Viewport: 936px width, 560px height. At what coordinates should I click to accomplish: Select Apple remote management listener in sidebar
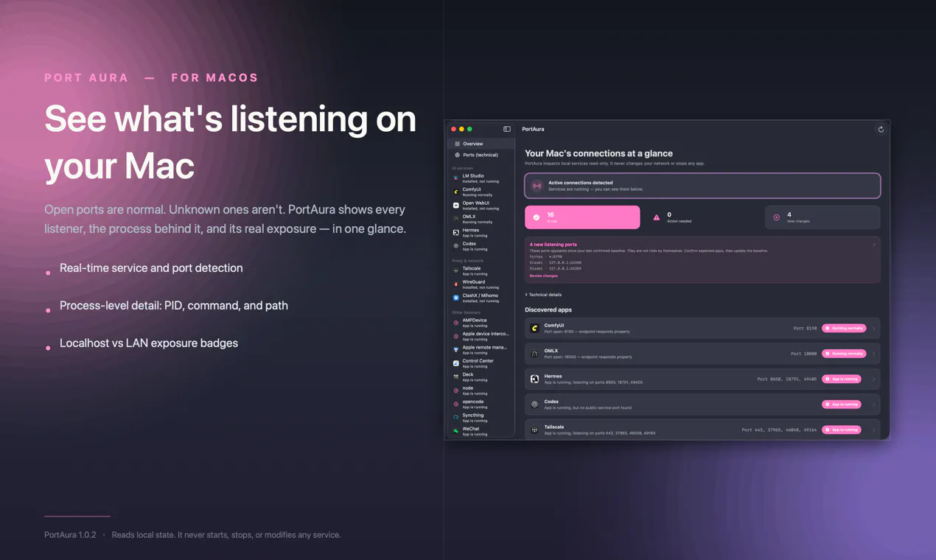point(481,349)
